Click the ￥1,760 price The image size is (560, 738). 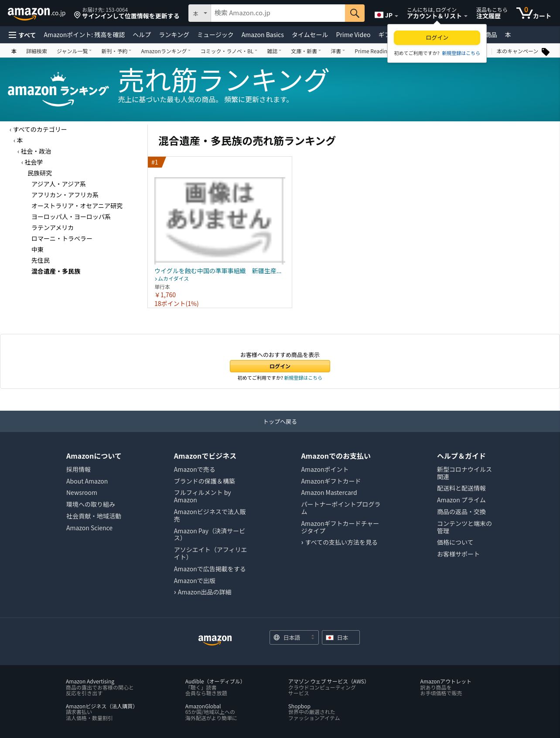coord(165,295)
